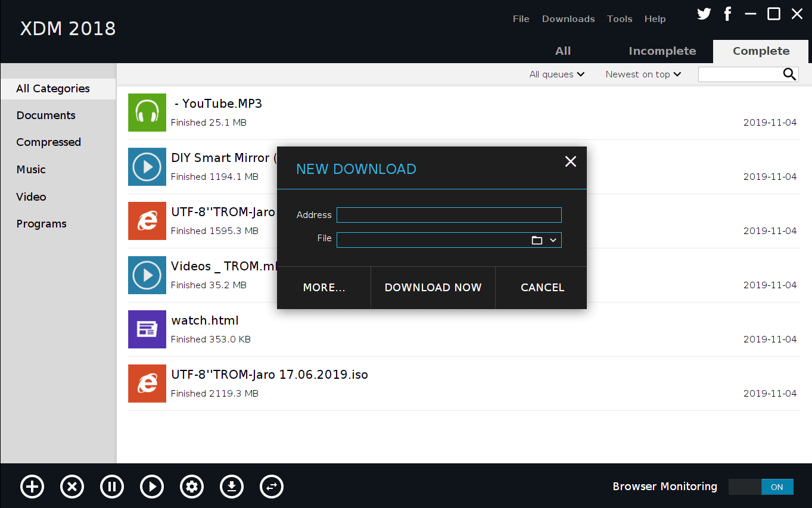Image resolution: width=812 pixels, height=508 pixels.
Task: Click the DOWNLOAD NOW button
Action: tap(433, 288)
